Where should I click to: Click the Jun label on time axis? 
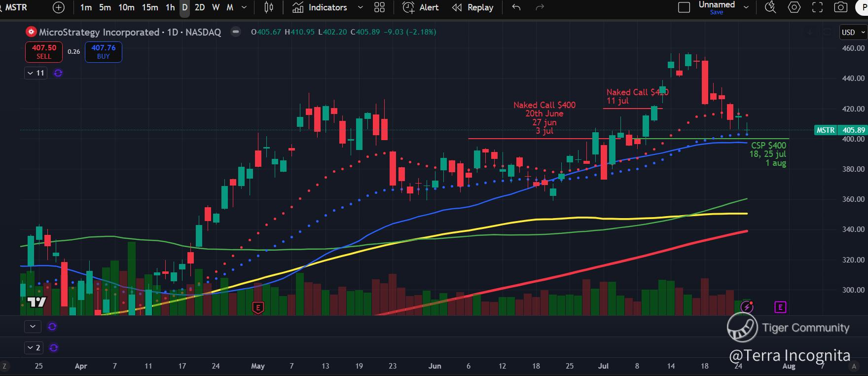(434, 366)
